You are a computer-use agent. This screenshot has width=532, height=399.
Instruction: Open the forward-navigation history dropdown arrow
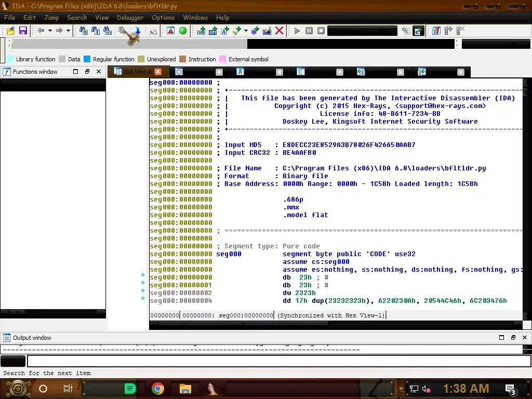(68, 31)
